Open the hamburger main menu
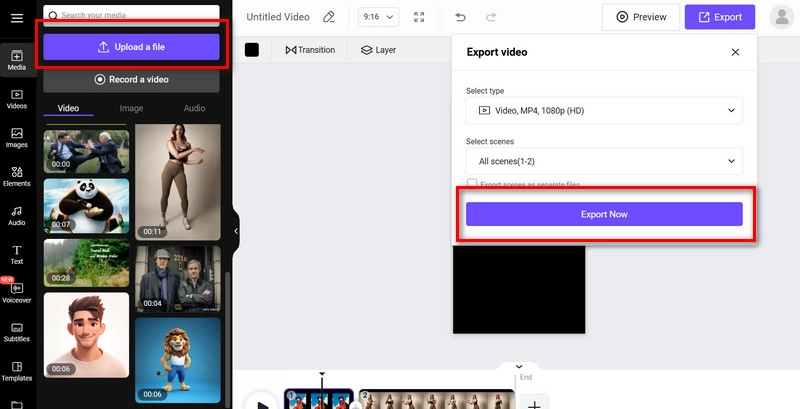 coord(17,18)
